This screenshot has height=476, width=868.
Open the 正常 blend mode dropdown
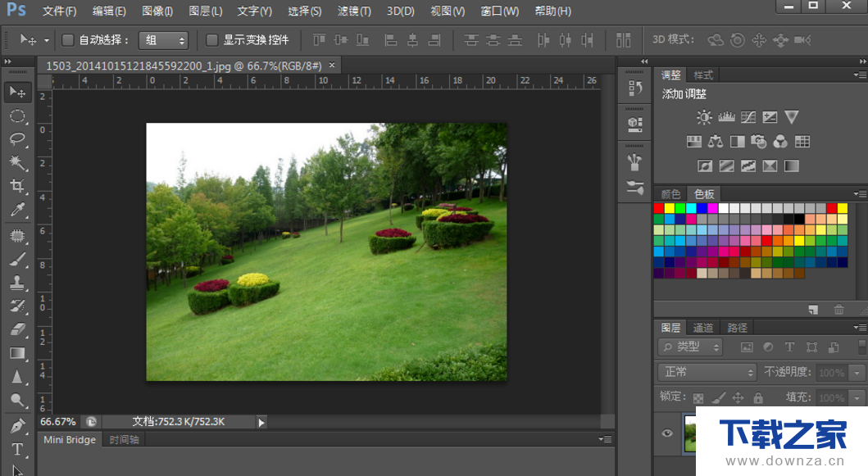[x=707, y=372]
